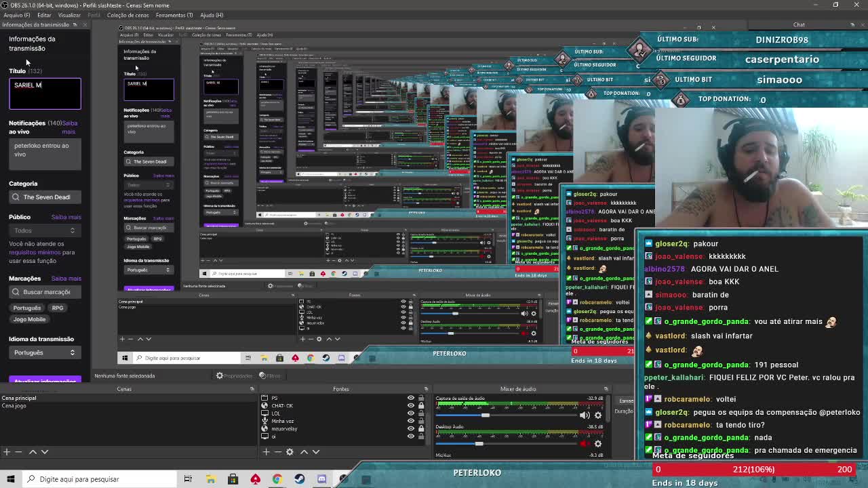Move source up in Fontes list
868x488 pixels.
304,451
